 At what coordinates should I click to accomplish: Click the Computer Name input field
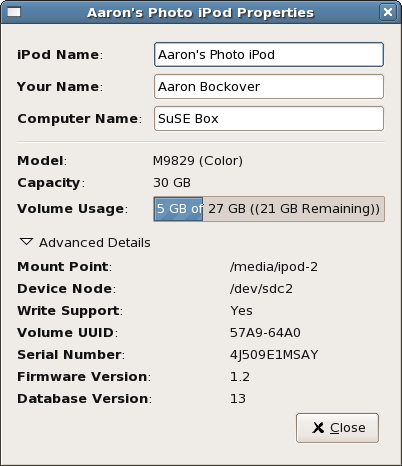[x=269, y=119]
